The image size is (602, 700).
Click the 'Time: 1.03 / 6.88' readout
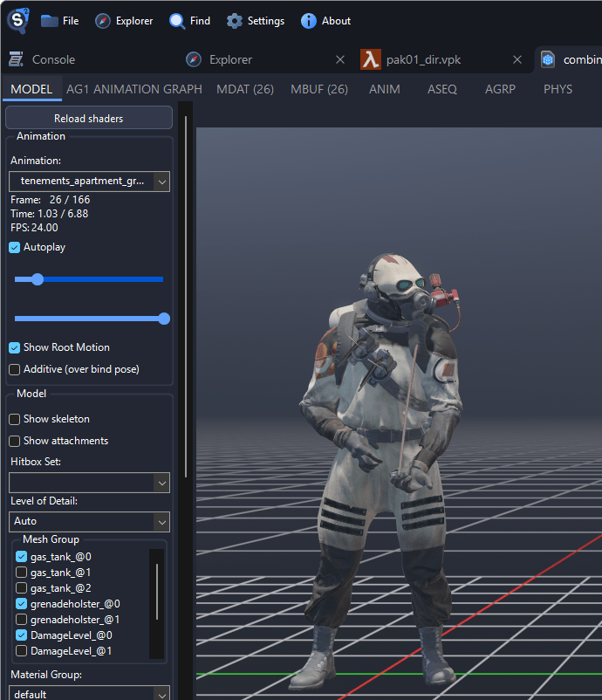(50, 213)
